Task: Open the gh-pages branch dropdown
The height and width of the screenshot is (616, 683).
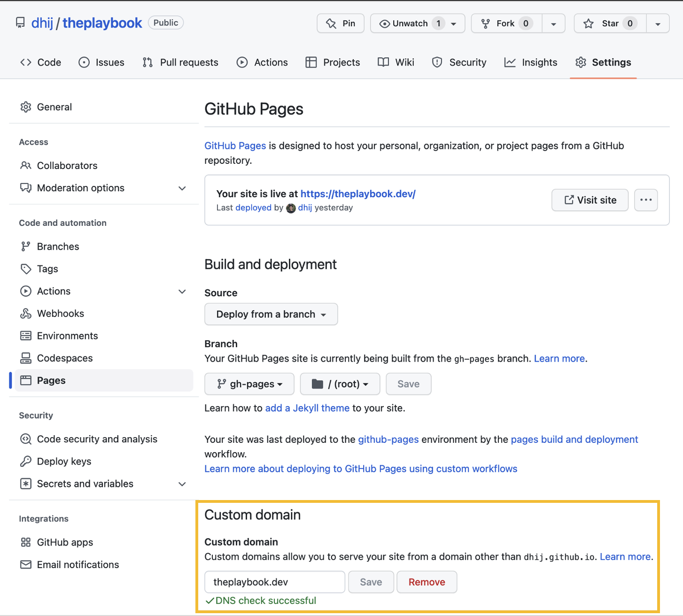Action: point(249,384)
